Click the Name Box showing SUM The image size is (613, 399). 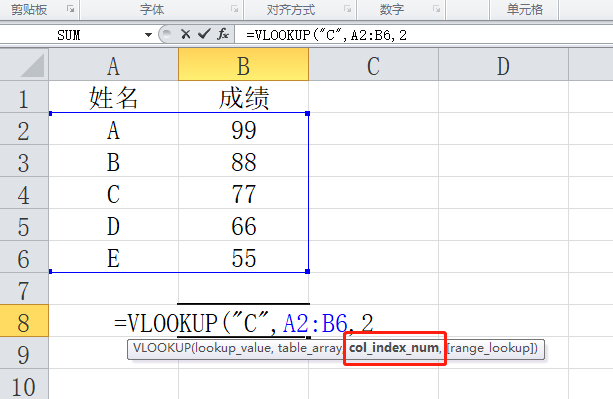(x=70, y=35)
